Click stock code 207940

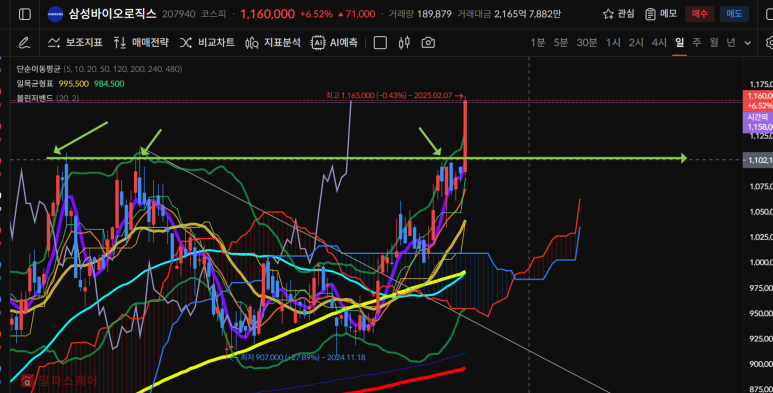[x=179, y=14]
